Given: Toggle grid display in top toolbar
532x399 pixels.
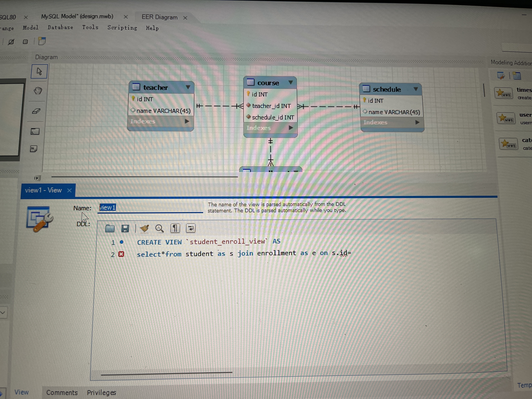Looking at the screenshot, I should pyautogui.click(x=25, y=42).
